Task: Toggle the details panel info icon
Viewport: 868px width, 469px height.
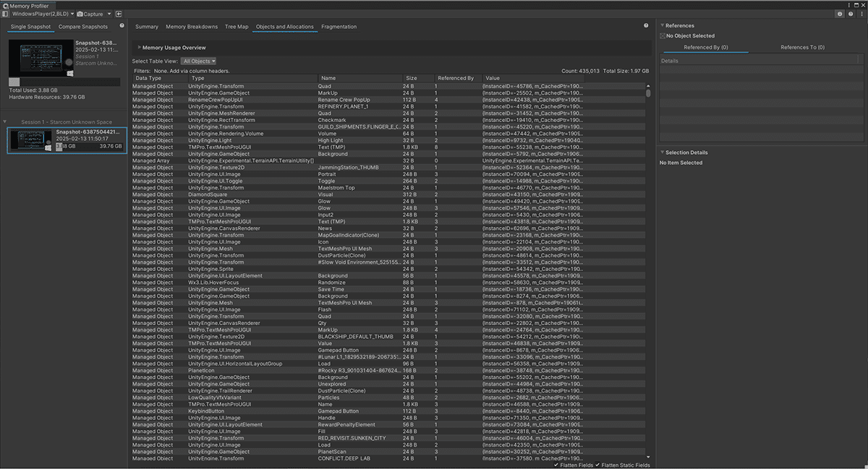Action: click(840, 14)
